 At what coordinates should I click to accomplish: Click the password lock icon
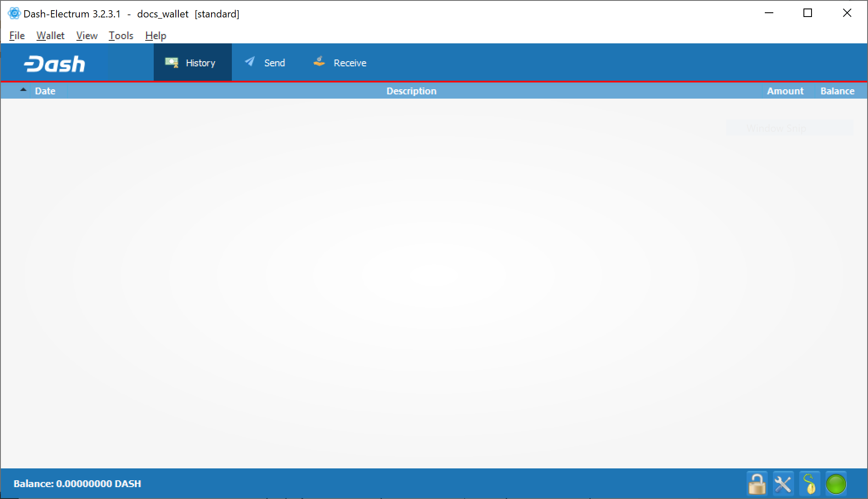click(x=757, y=484)
